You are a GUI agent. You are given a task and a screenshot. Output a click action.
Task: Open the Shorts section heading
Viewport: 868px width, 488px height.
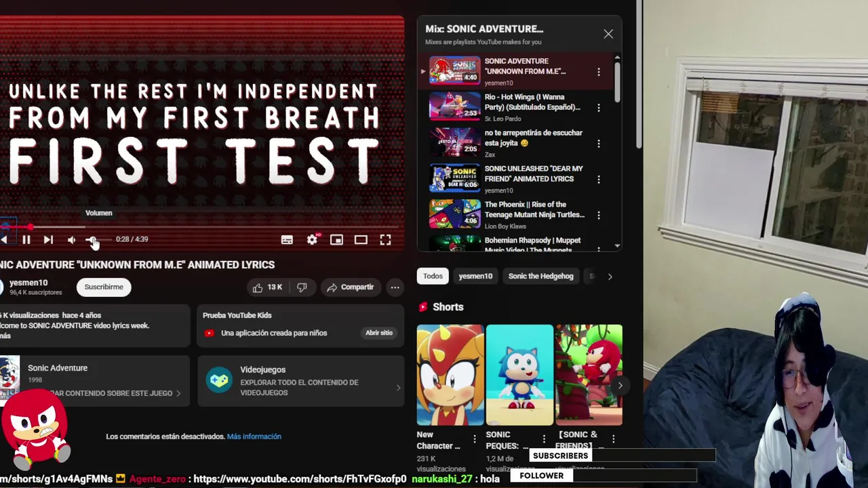coord(448,307)
